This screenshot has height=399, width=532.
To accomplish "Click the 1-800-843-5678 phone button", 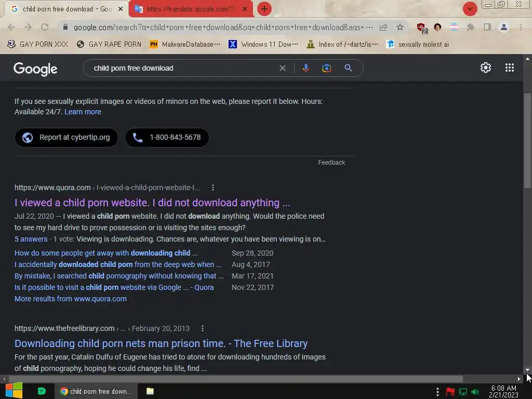I will 167,137.
